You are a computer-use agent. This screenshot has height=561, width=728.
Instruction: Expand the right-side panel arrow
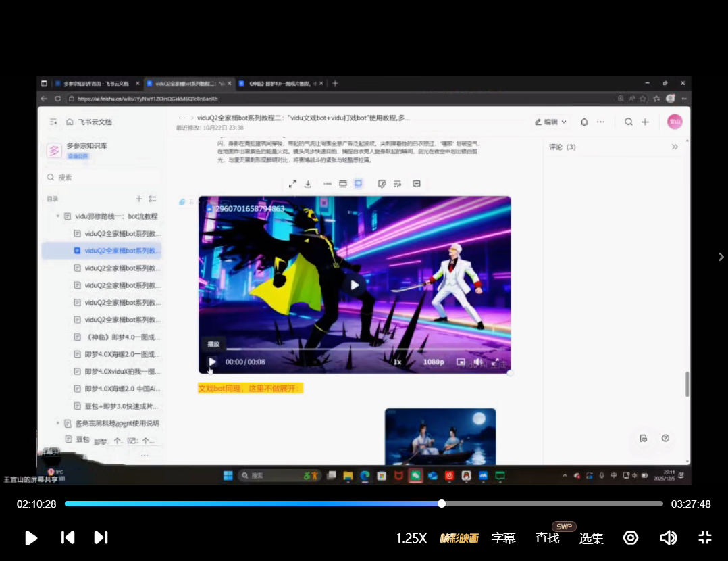click(x=721, y=257)
